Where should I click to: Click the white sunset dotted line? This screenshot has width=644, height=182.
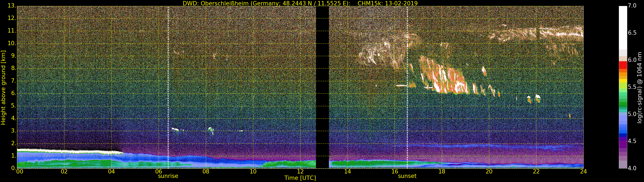[x=407, y=87]
